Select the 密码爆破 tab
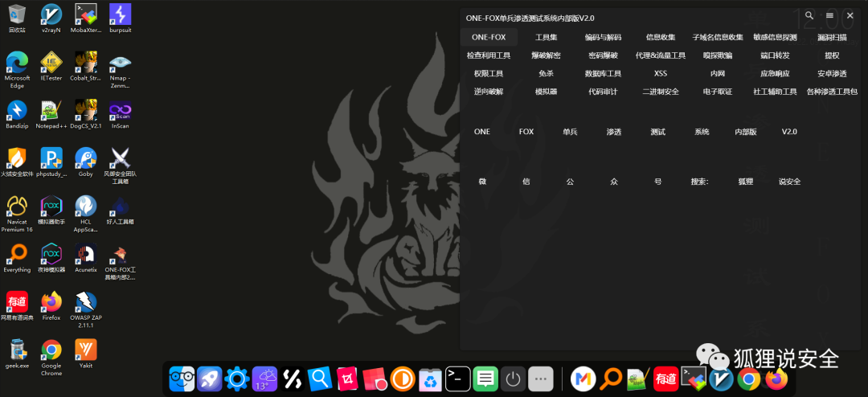The image size is (868, 397). 604,55
